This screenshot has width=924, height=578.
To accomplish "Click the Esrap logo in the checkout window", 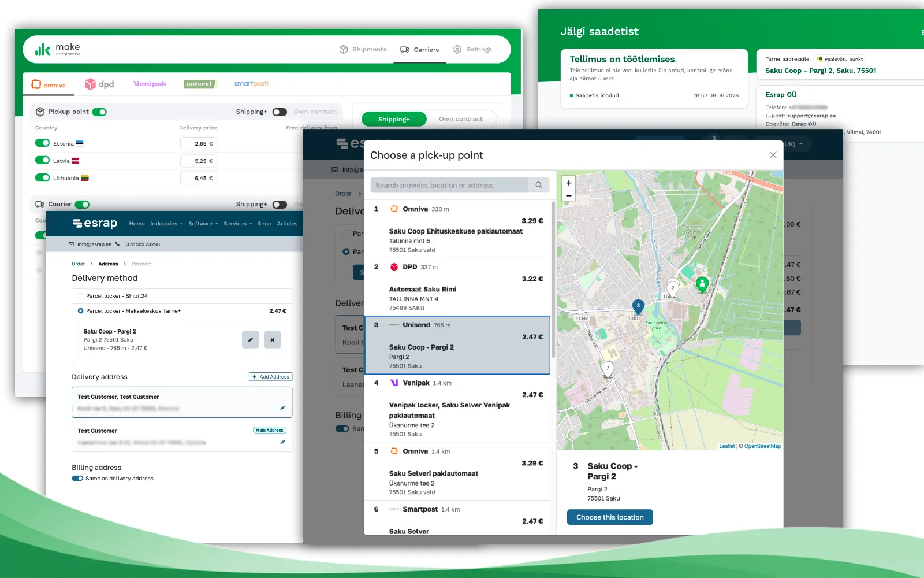I will [95, 223].
